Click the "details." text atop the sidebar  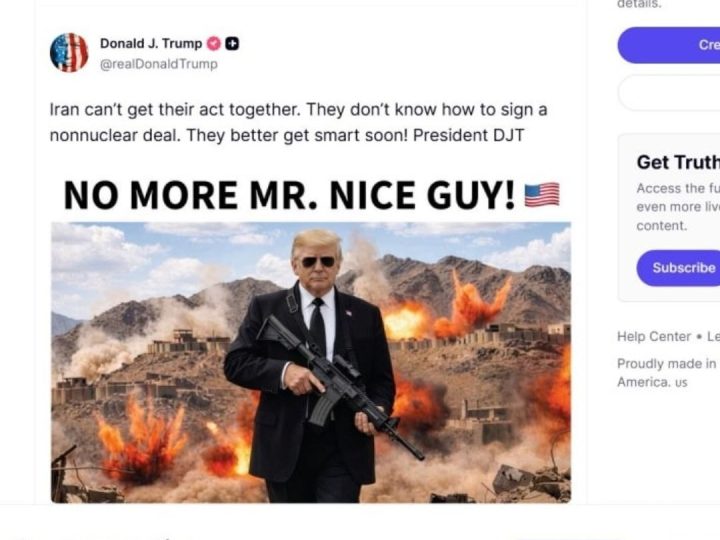(x=638, y=5)
